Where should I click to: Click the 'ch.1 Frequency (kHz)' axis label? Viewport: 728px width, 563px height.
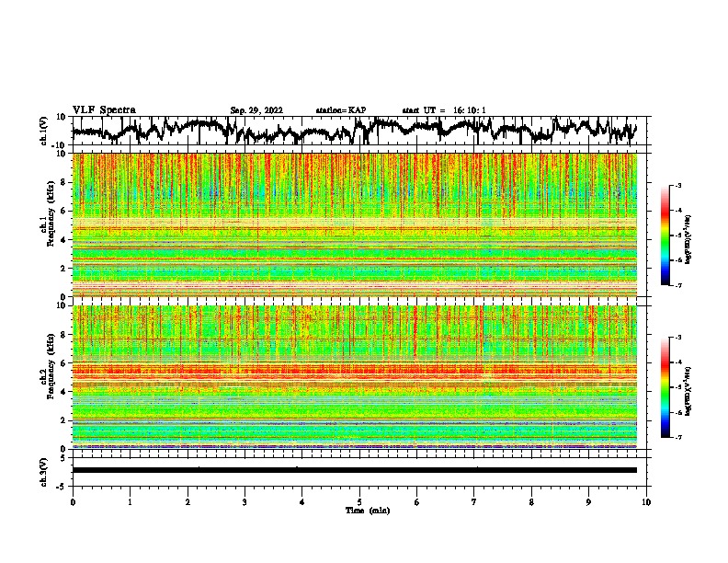(48, 213)
